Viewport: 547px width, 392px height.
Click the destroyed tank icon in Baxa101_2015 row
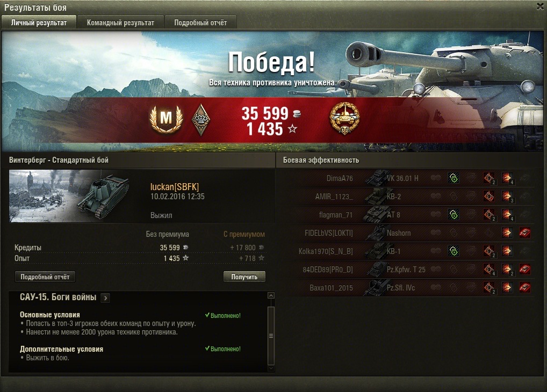pos(524,287)
